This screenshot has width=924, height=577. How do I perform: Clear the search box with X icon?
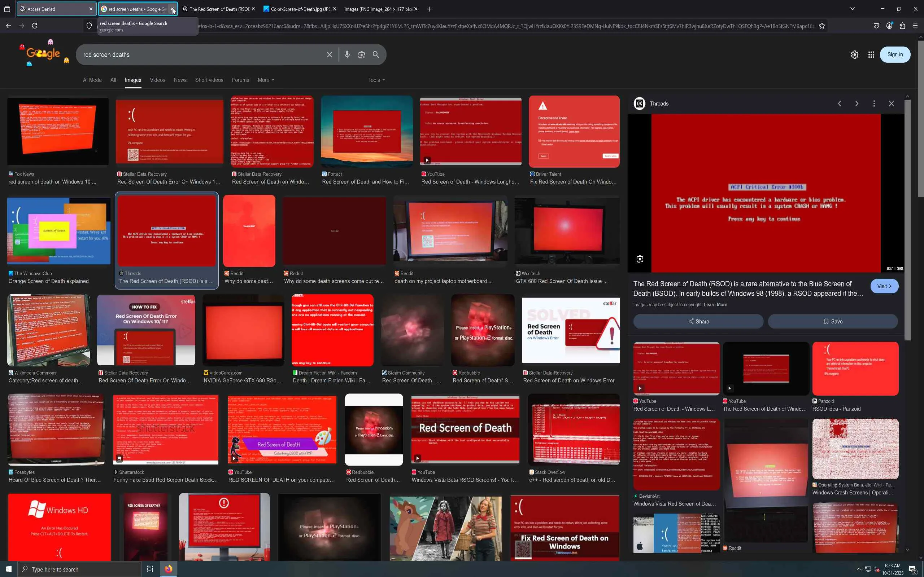click(329, 54)
